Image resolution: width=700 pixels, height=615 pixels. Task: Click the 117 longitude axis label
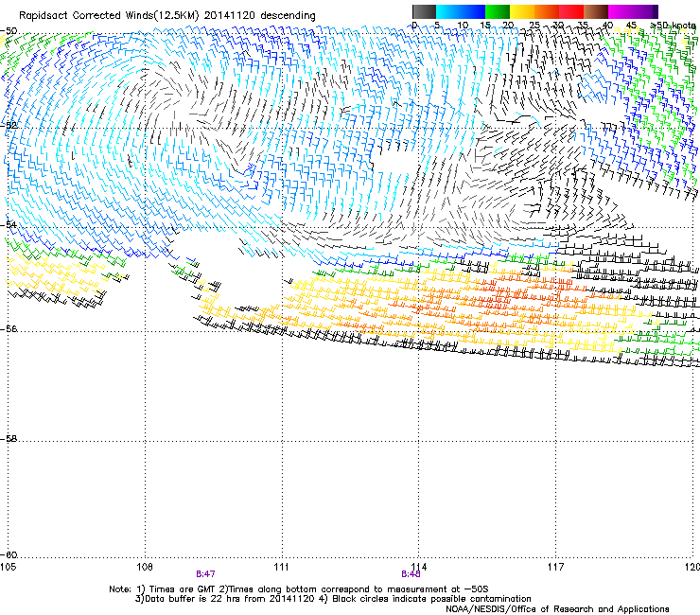pyautogui.click(x=555, y=567)
